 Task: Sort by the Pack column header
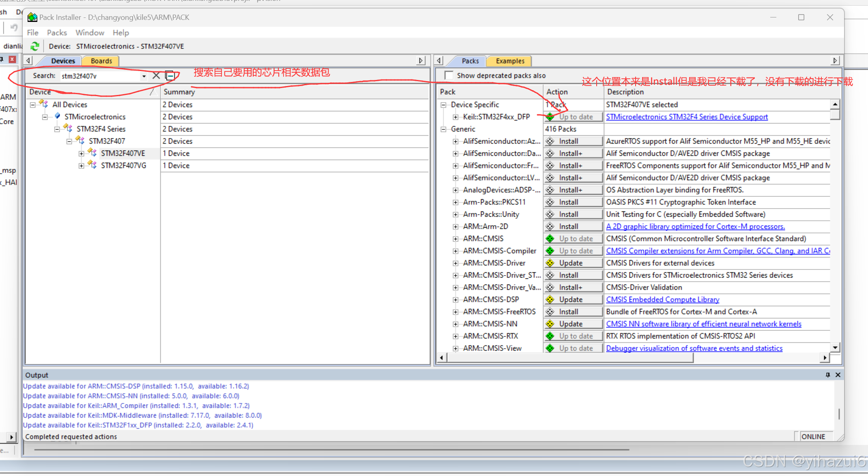click(490, 92)
